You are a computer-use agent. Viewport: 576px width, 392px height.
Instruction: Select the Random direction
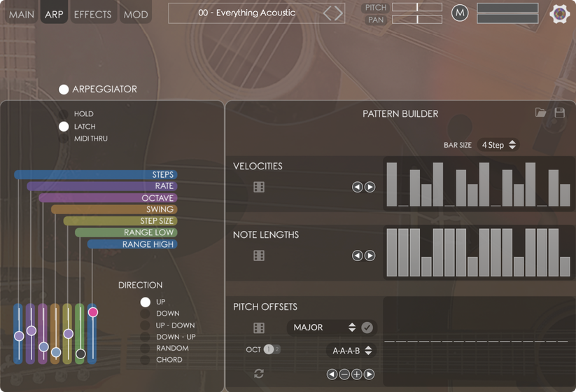coord(145,348)
